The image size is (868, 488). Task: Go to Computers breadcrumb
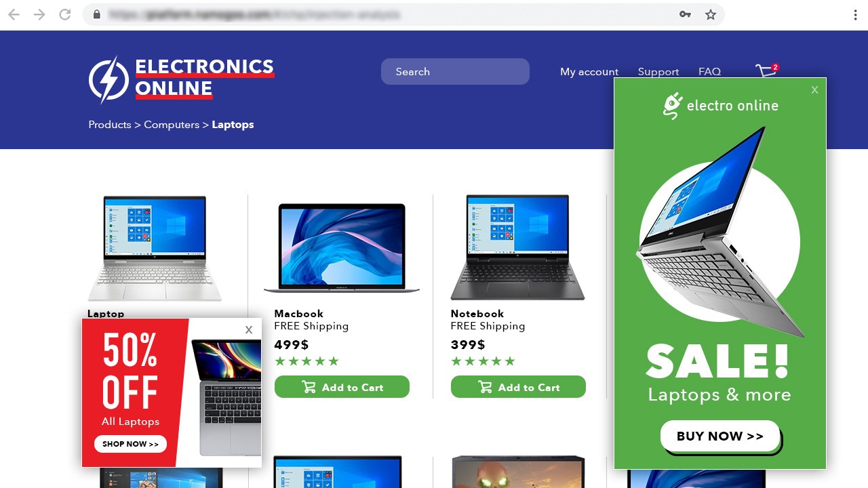172,125
